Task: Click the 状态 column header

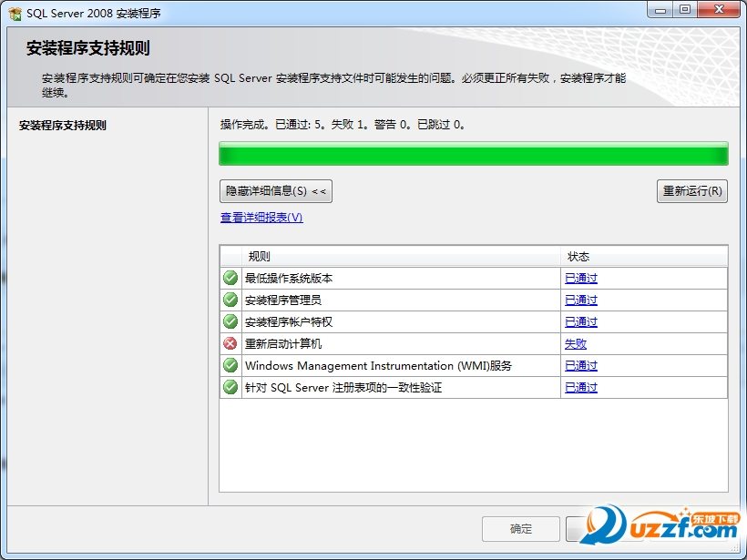Action: (644, 257)
